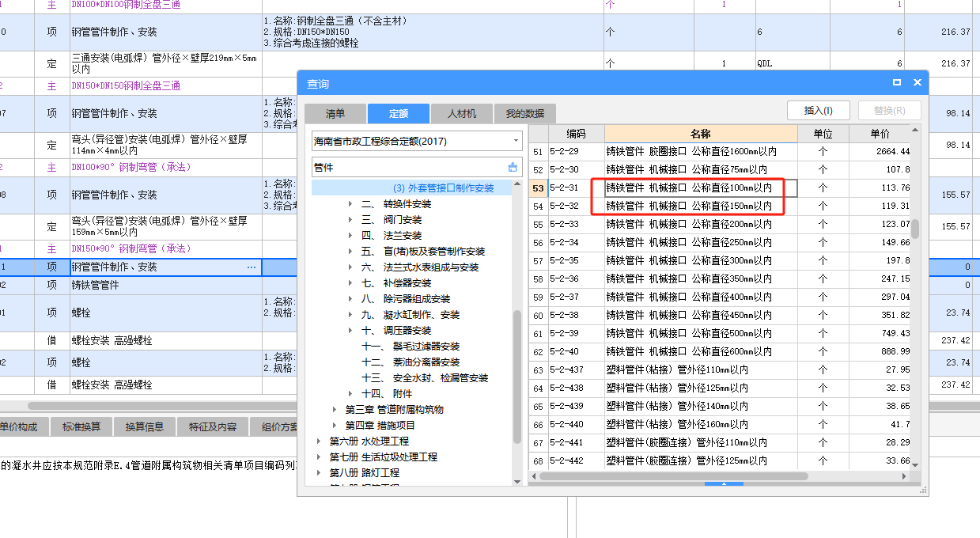The width and height of the screenshot is (980, 538).
Task: Expand the 第六册 水处理工程 volume
Action: point(319,441)
